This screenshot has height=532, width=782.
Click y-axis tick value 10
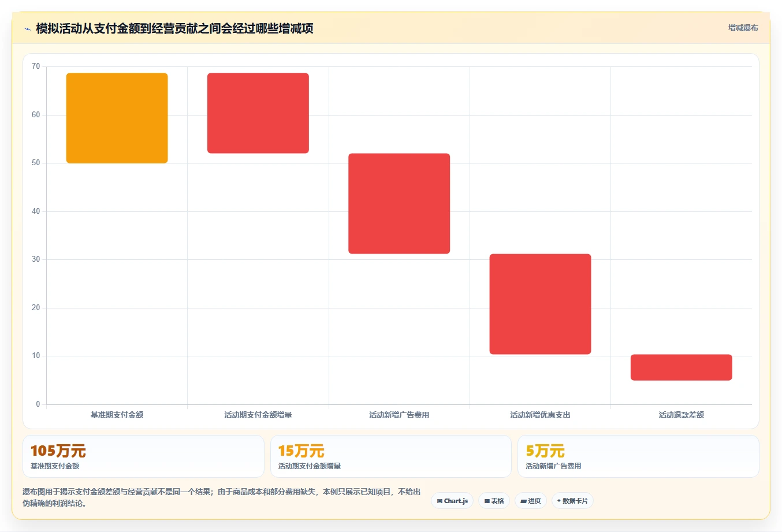pos(36,356)
